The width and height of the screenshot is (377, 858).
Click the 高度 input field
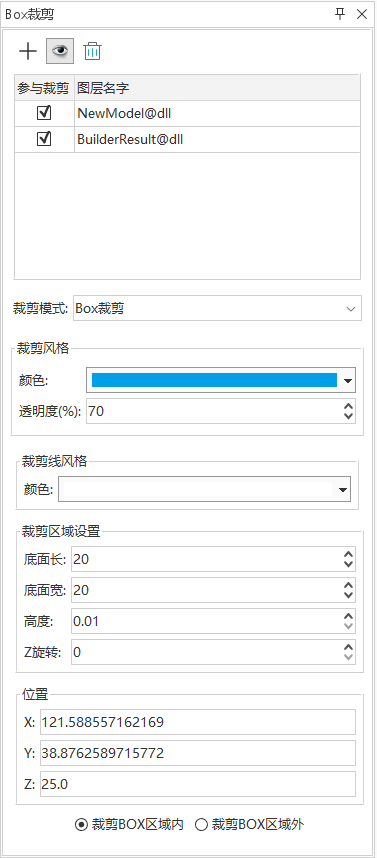pyautogui.click(x=213, y=621)
